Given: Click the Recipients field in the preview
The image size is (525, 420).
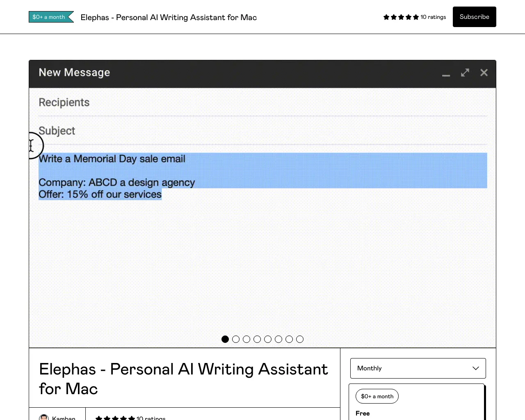Looking at the screenshot, I should pos(262,103).
